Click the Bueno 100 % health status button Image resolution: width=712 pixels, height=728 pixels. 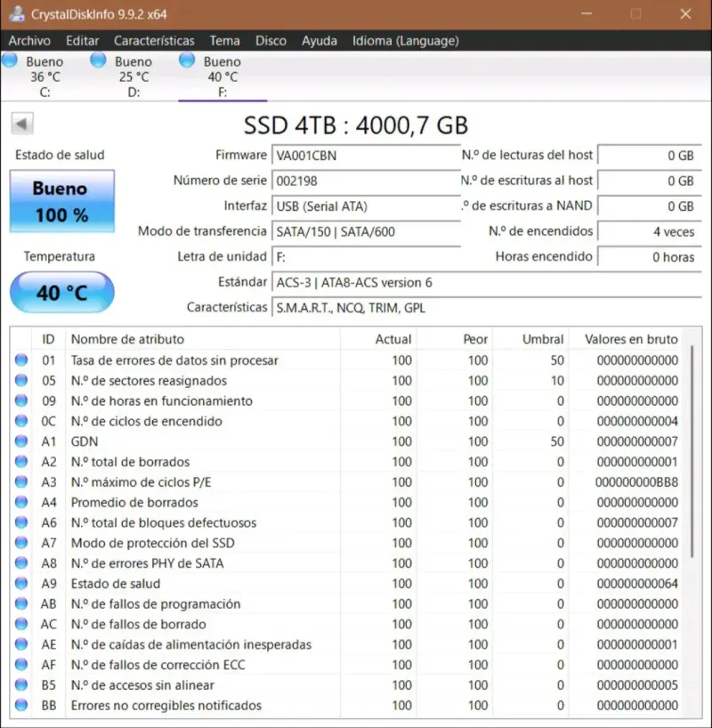click(x=62, y=201)
